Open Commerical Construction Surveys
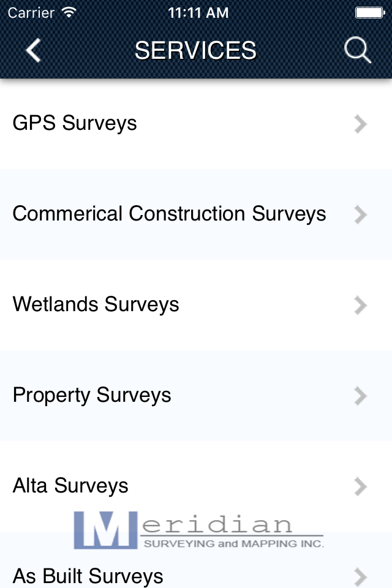Screen dimensions: 392x588 click(x=170, y=215)
